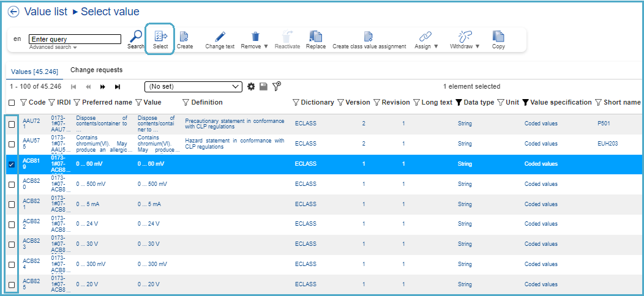Toggle the select-all checkbox in table header

pyautogui.click(x=12, y=103)
